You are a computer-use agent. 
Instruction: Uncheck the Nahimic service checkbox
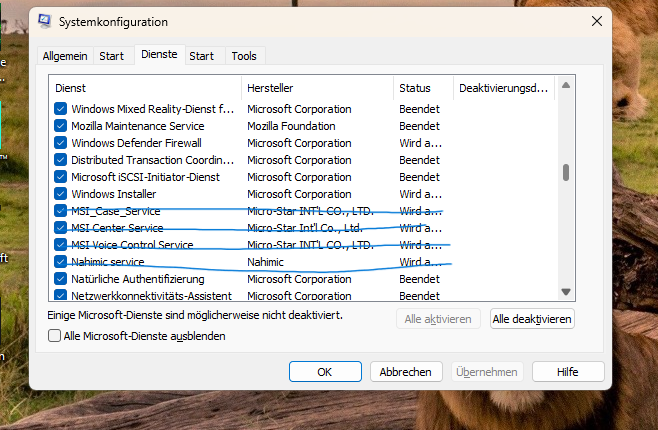[60, 262]
